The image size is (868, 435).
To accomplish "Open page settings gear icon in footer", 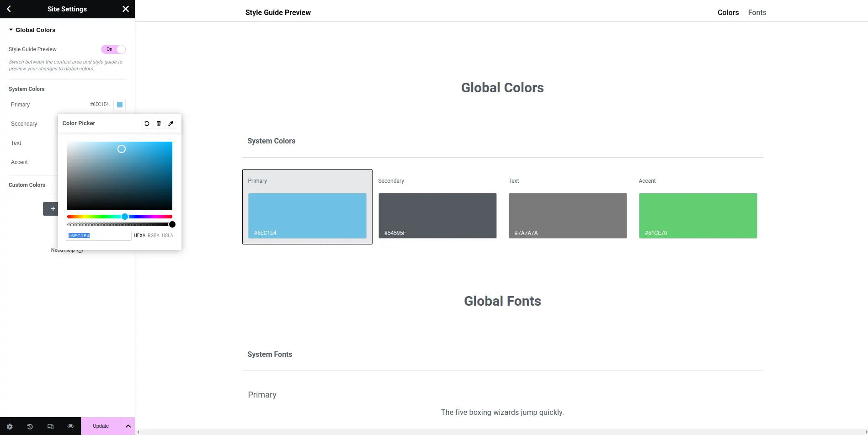I will click(10, 426).
